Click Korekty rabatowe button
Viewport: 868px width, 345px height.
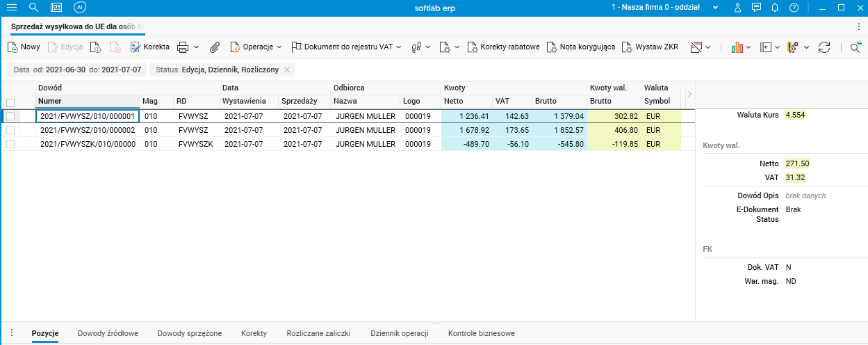pos(504,47)
